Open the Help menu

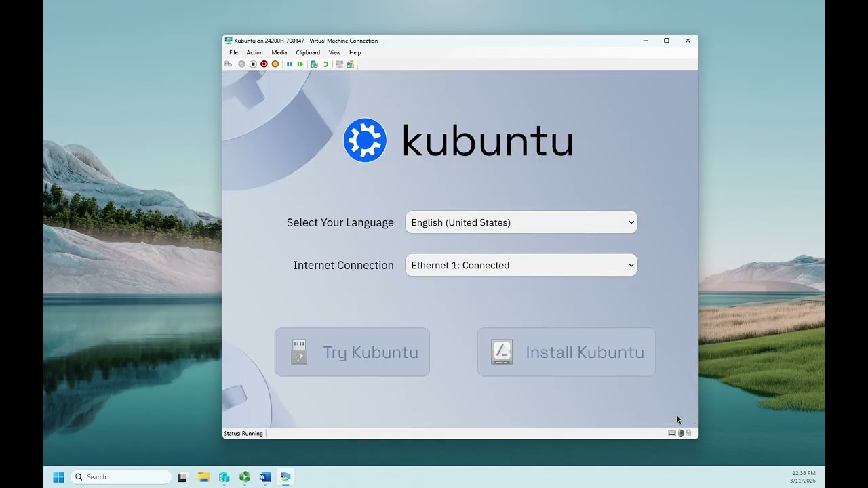click(355, 52)
